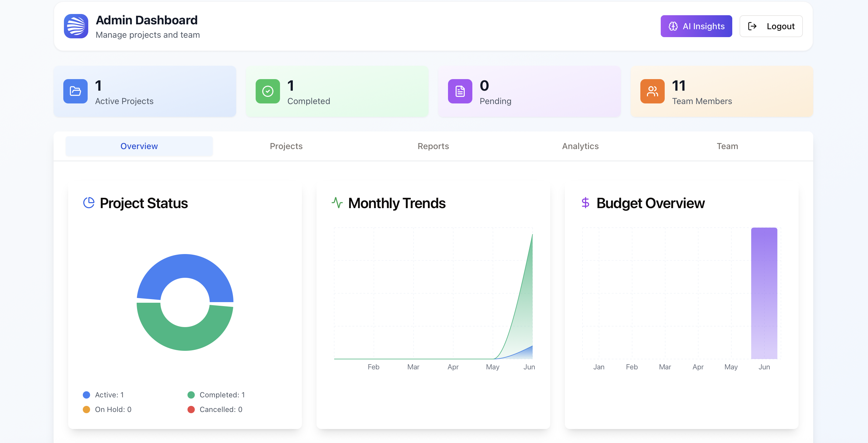
Task: Click the logout arrow icon
Action: (x=752, y=26)
